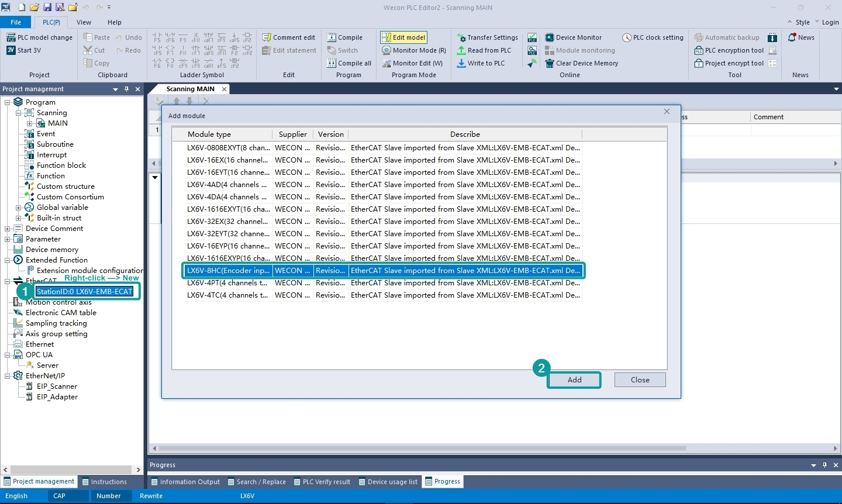Click Module type column header

click(x=209, y=134)
